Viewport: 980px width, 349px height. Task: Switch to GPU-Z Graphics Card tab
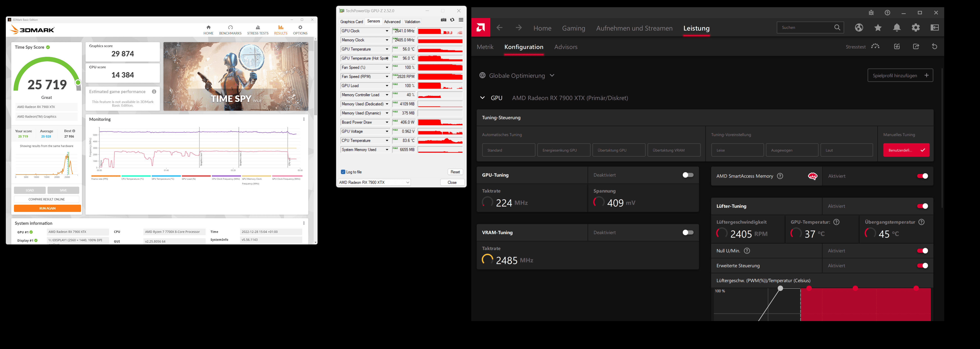pos(352,22)
